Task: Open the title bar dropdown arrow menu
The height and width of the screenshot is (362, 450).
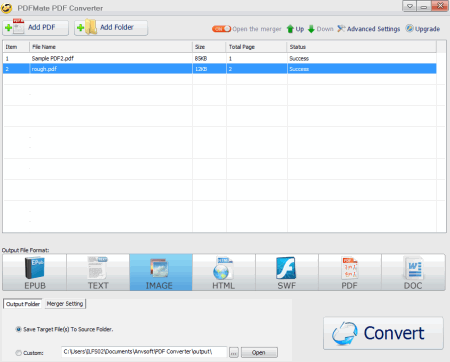Action: (x=410, y=6)
